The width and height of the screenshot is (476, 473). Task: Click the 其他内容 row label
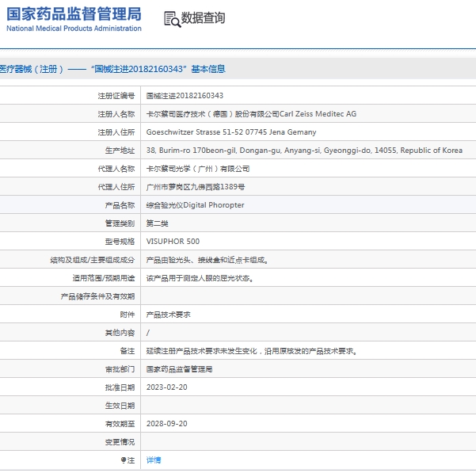click(120, 333)
